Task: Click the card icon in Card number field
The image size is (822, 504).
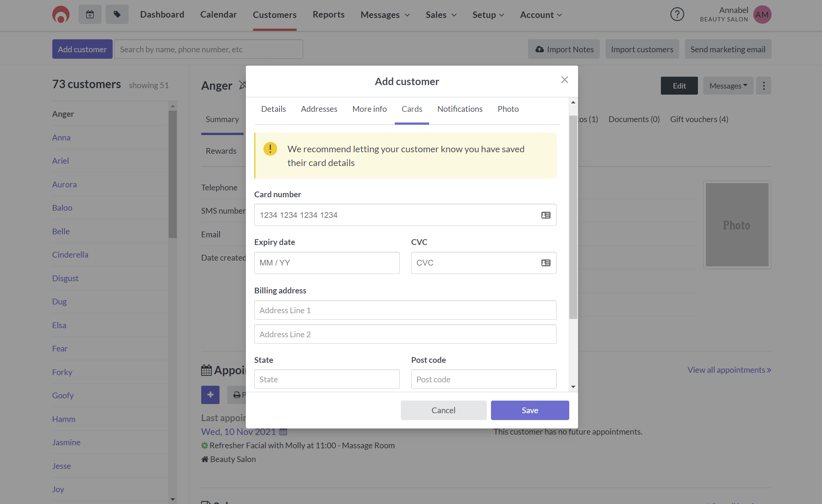Action: (x=546, y=215)
